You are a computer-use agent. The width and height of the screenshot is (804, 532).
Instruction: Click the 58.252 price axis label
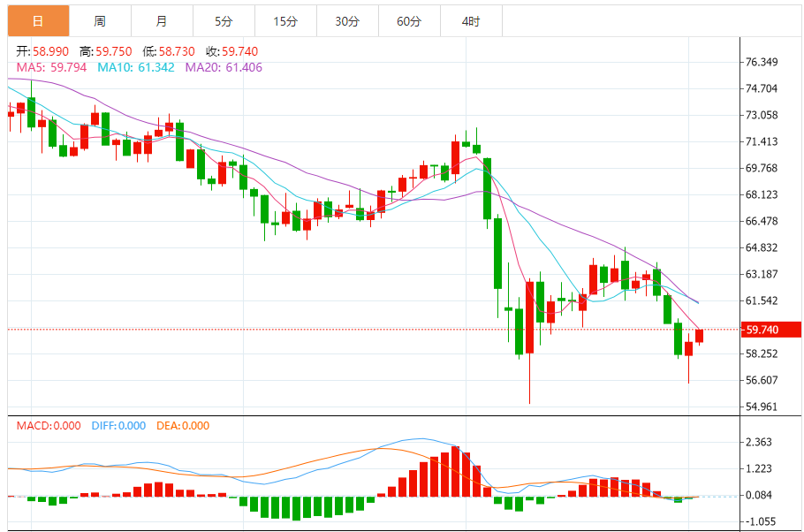(761, 353)
